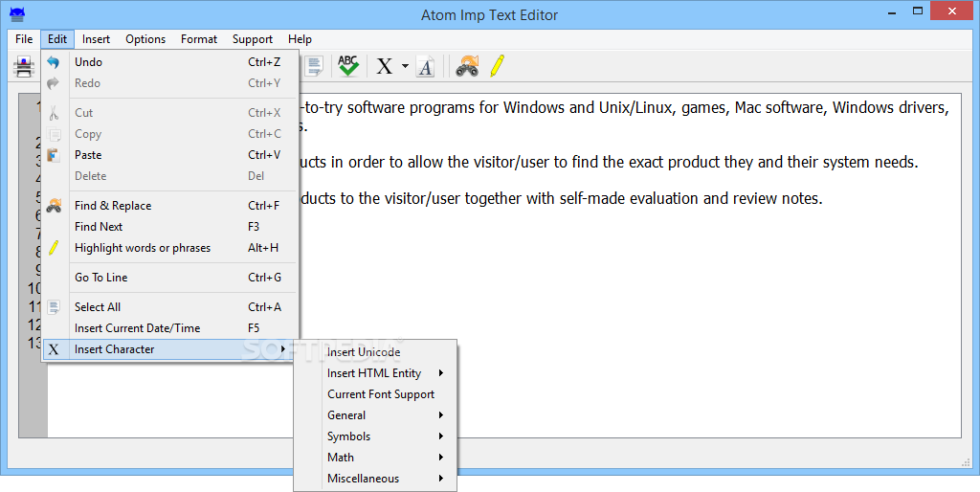Click binoculars icon beside Find & Replace

(54, 206)
